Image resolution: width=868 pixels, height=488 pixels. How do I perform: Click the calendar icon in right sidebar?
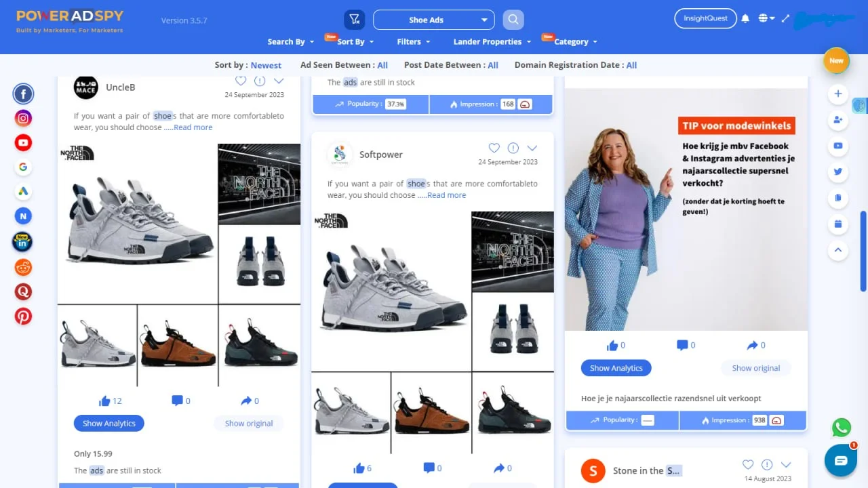pos(838,224)
